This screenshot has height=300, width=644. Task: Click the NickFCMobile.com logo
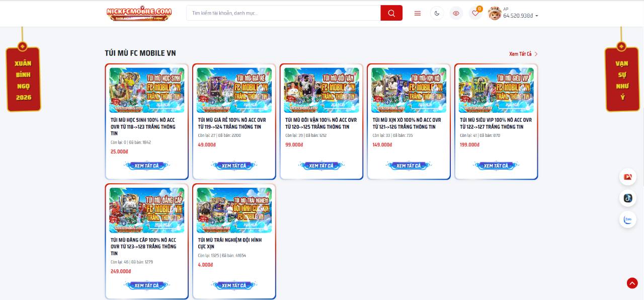click(x=139, y=13)
